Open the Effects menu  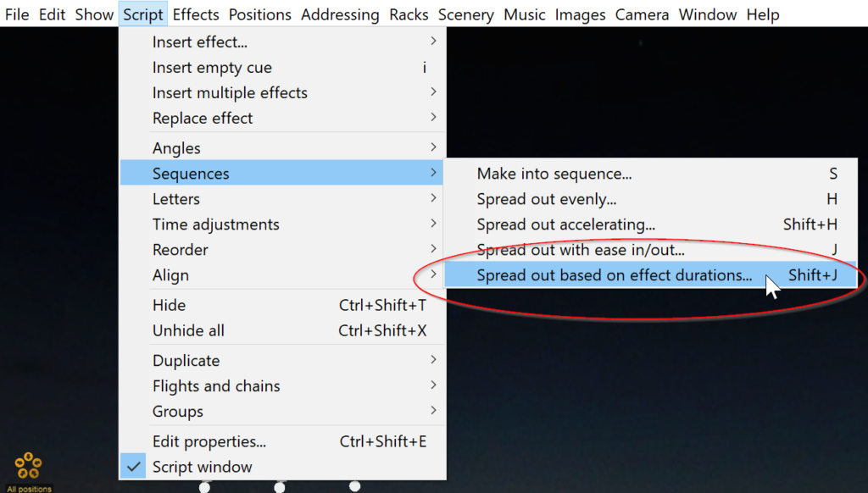click(x=196, y=14)
